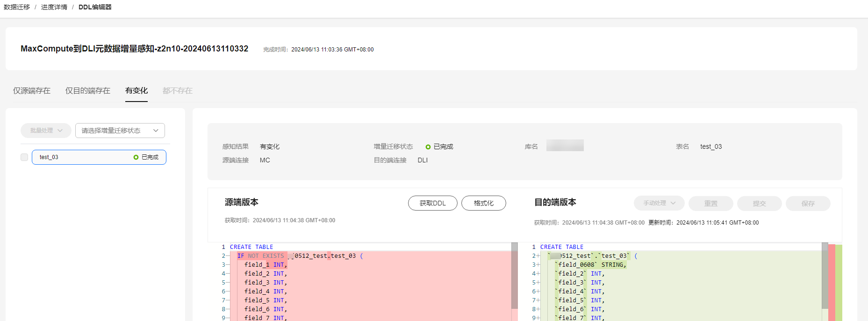Click source line 'field_6 INT,'
This screenshot has width=868, height=321.
[x=265, y=309]
